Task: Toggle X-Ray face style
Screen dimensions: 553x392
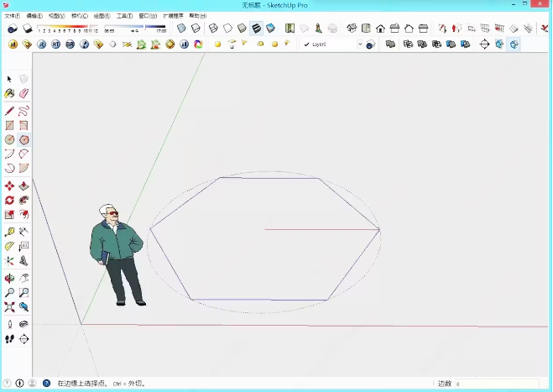Action: click(181, 29)
